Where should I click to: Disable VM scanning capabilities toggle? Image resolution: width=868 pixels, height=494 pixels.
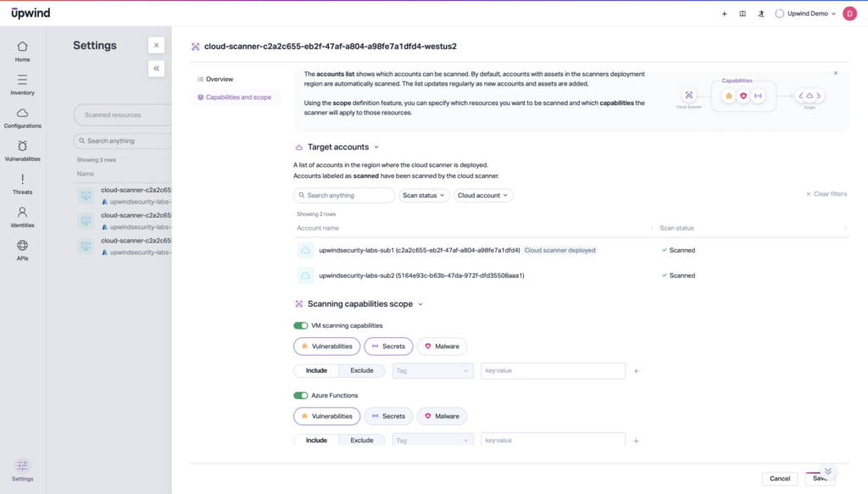pos(300,325)
